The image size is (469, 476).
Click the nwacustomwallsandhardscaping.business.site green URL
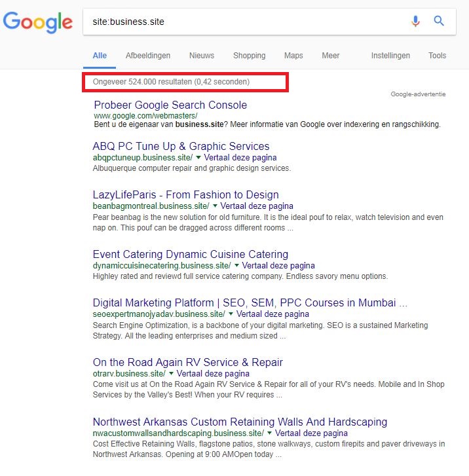178,433
